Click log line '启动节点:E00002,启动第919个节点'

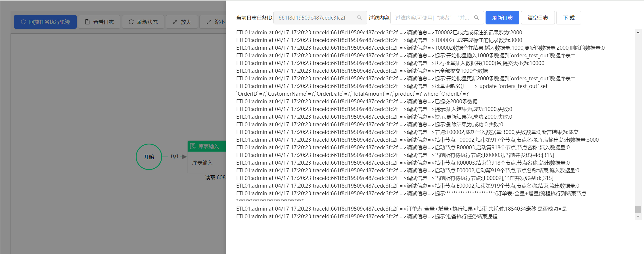tap(408, 170)
